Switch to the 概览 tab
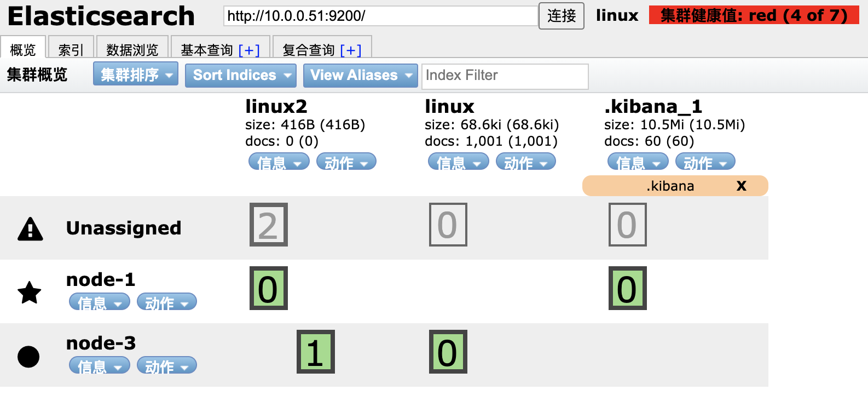Viewport: 868px width, 401px height. [23, 48]
